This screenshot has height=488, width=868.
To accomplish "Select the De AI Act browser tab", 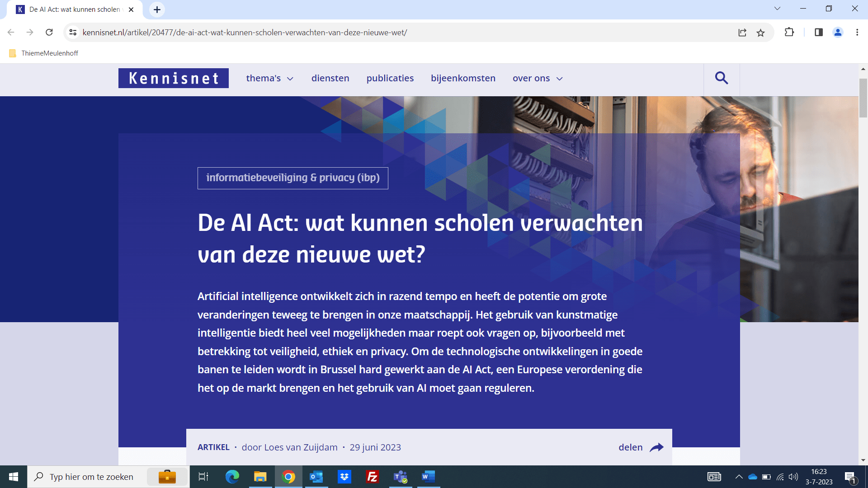I will 75,9.
